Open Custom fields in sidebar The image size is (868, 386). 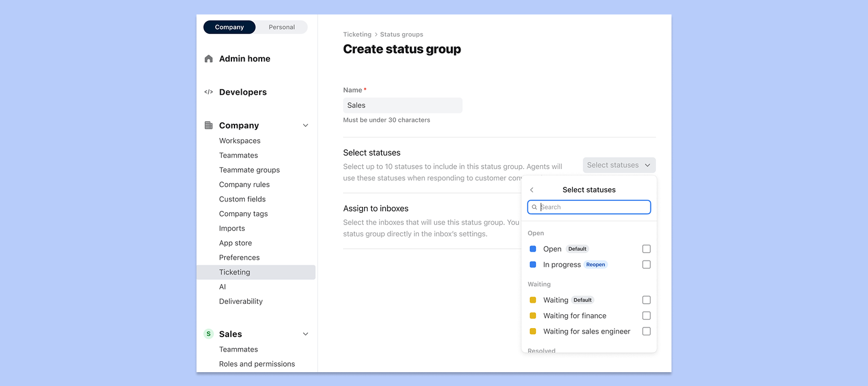click(x=242, y=199)
